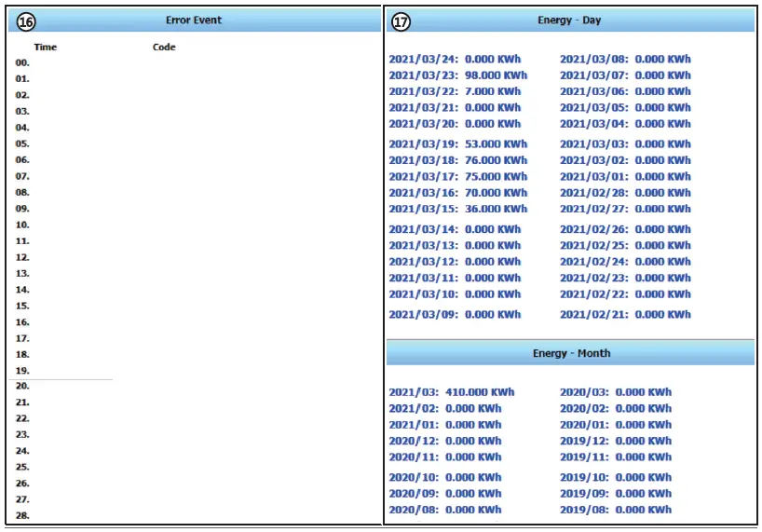Image resolution: width=762 pixels, height=532 pixels.
Task: Click the 2021/03/16 entry showing 70.000 KWh
Action: pyautogui.click(x=457, y=193)
